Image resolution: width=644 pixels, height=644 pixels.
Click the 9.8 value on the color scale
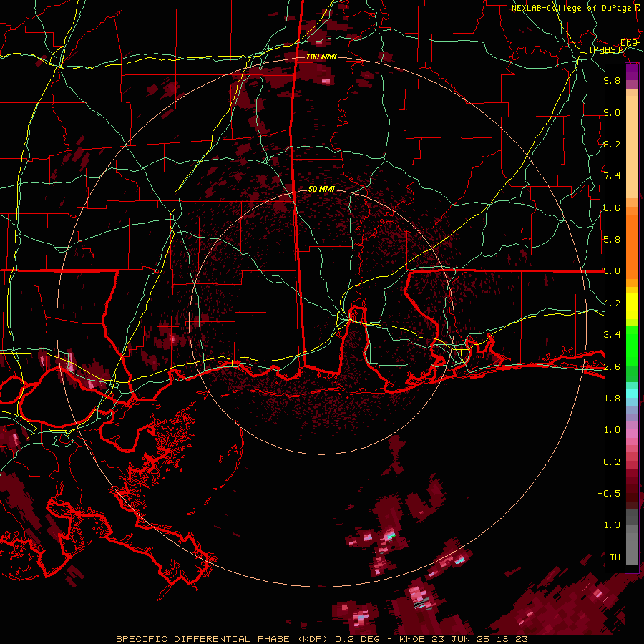pos(612,80)
